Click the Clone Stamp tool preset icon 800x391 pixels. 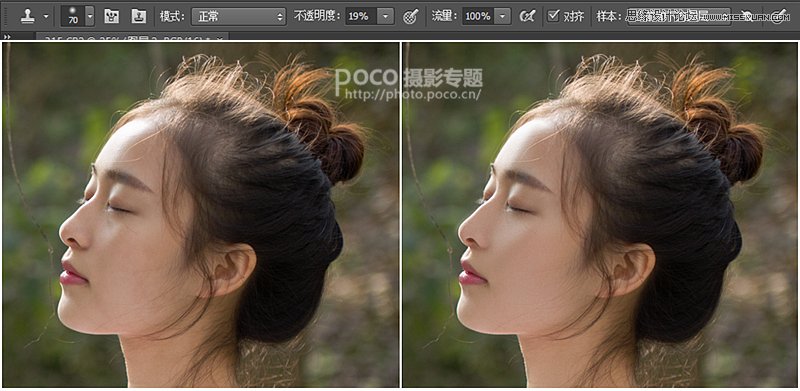pos(27,16)
